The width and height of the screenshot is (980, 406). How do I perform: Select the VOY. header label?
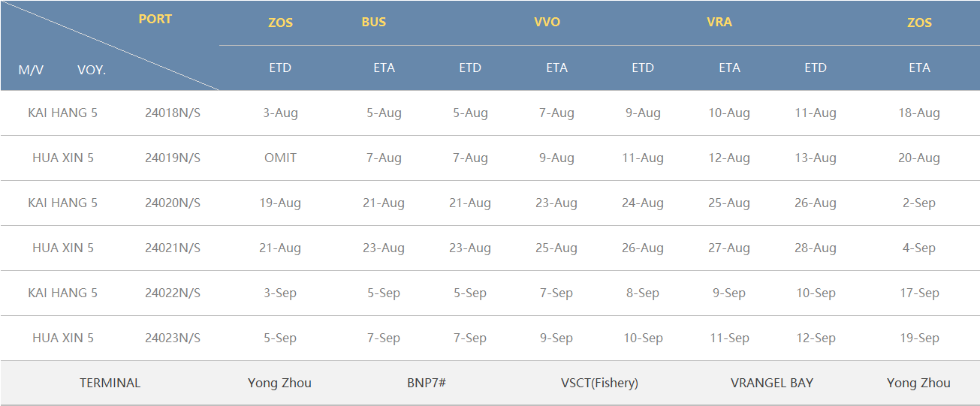(92, 71)
